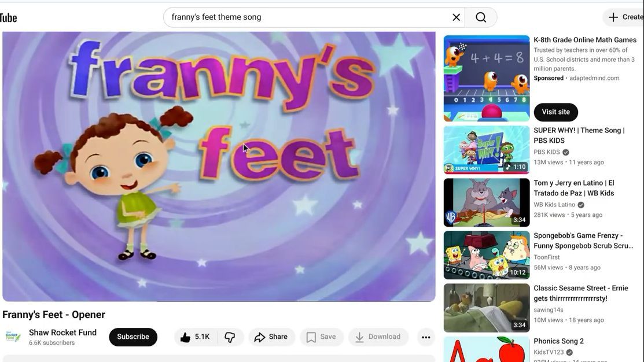
Task: Play the SUPER WHY! Theme Song thumbnail
Action: [x=486, y=150]
